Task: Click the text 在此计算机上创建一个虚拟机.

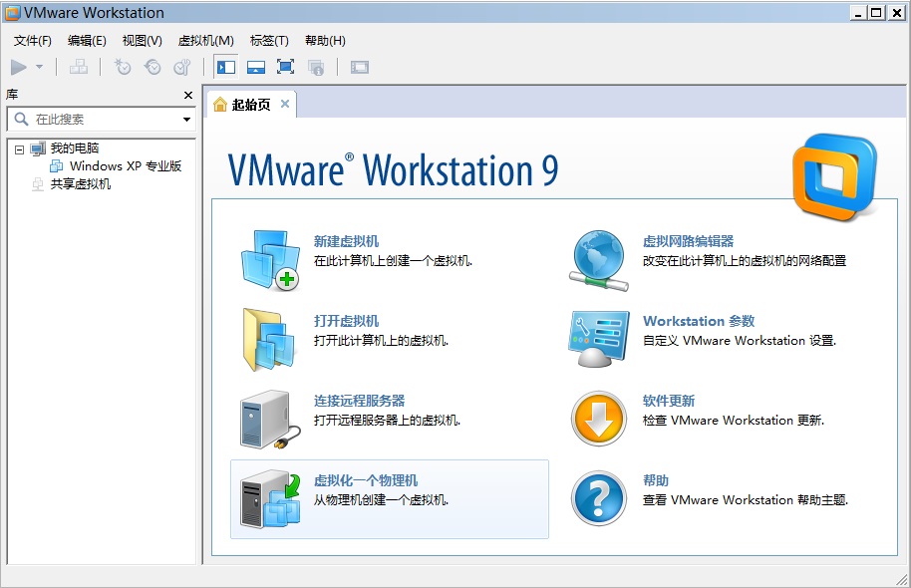Action: tap(393, 261)
